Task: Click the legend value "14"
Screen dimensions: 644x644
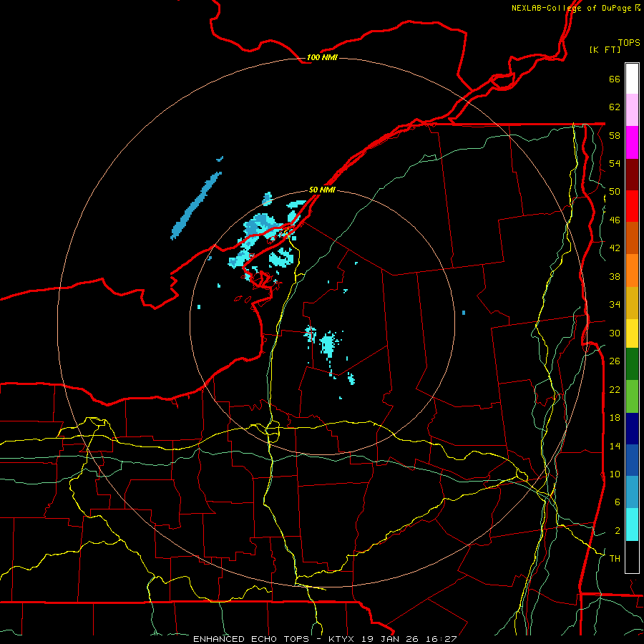Action: click(x=615, y=446)
